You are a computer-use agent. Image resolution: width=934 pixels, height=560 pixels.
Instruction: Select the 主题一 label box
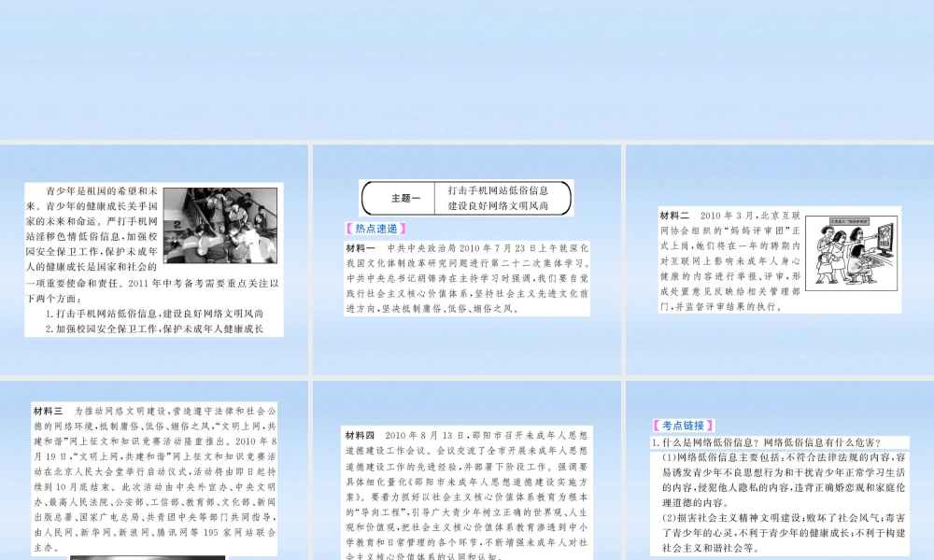tap(405, 198)
